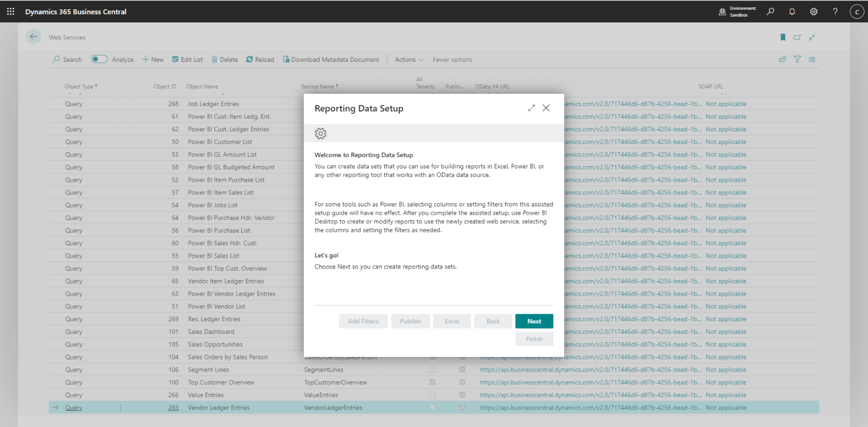
Task: Open the three-dot menu on the Vendor Ledger Entries row
Action: (120, 408)
